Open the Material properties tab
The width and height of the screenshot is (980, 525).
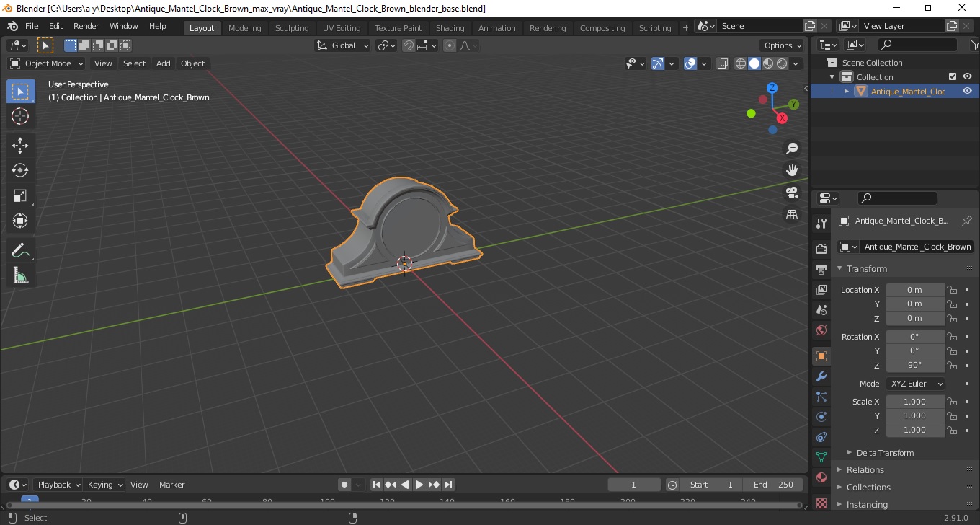coord(821,477)
